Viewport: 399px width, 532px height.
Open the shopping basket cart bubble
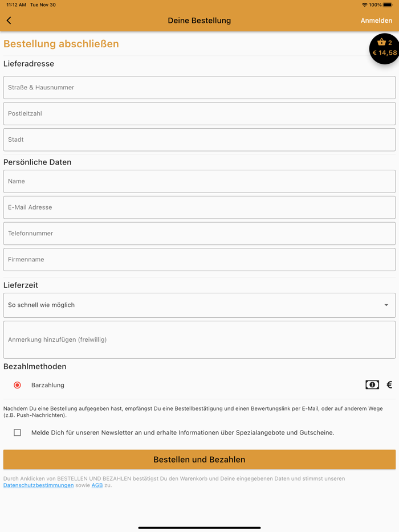click(385, 48)
